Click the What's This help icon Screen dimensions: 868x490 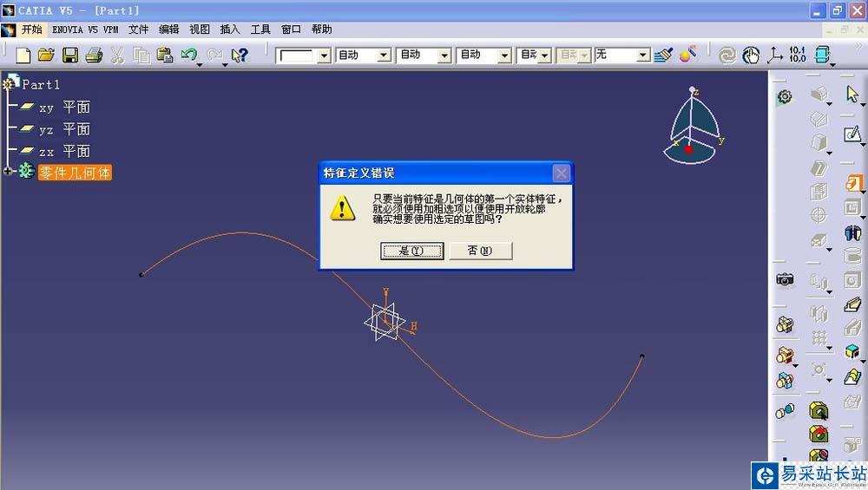click(240, 55)
